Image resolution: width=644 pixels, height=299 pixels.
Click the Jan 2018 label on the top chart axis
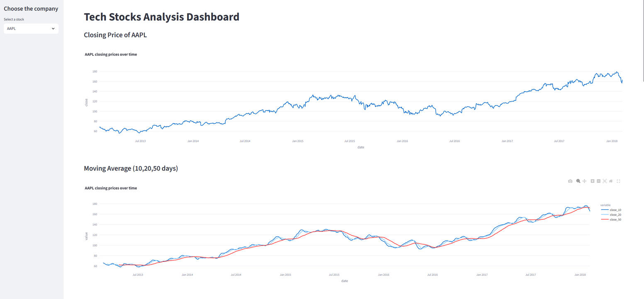[x=612, y=141]
